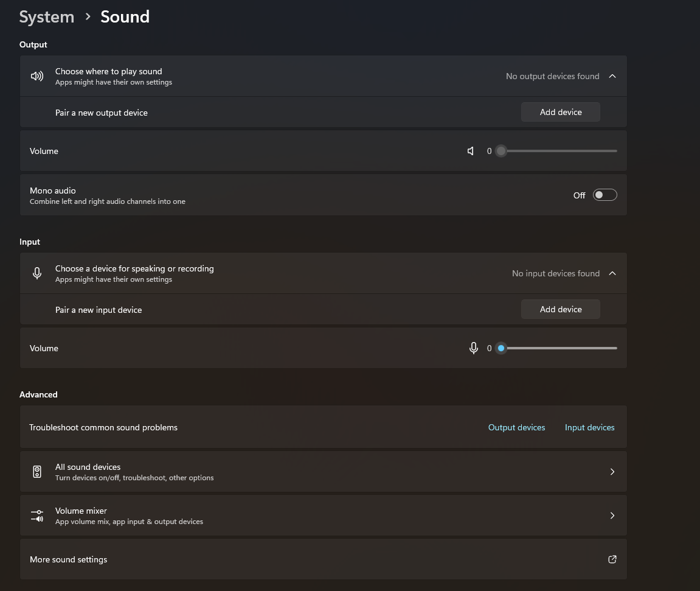This screenshot has height=591, width=700.
Task: Click the Volume mixer icon
Action: tap(37, 515)
